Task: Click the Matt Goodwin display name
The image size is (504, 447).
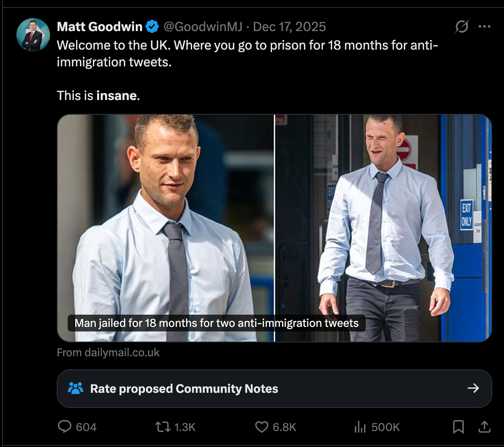Action: [x=100, y=27]
